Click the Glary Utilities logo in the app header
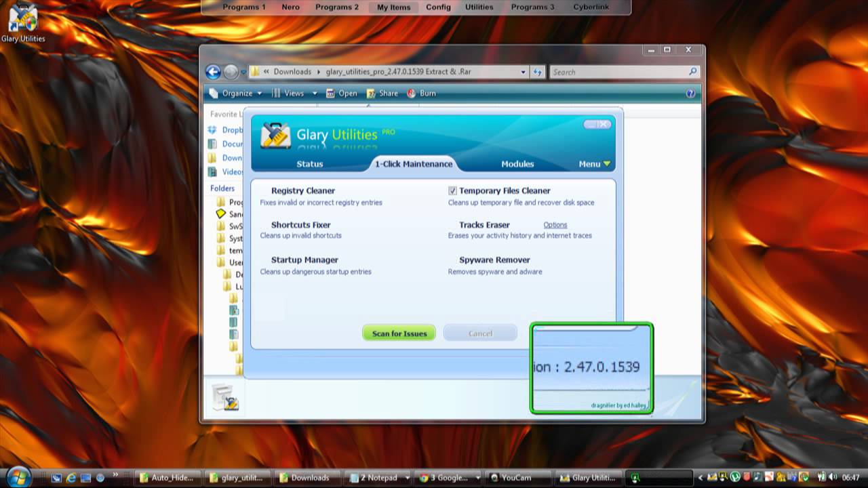This screenshot has width=868, height=488. click(x=276, y=135)
